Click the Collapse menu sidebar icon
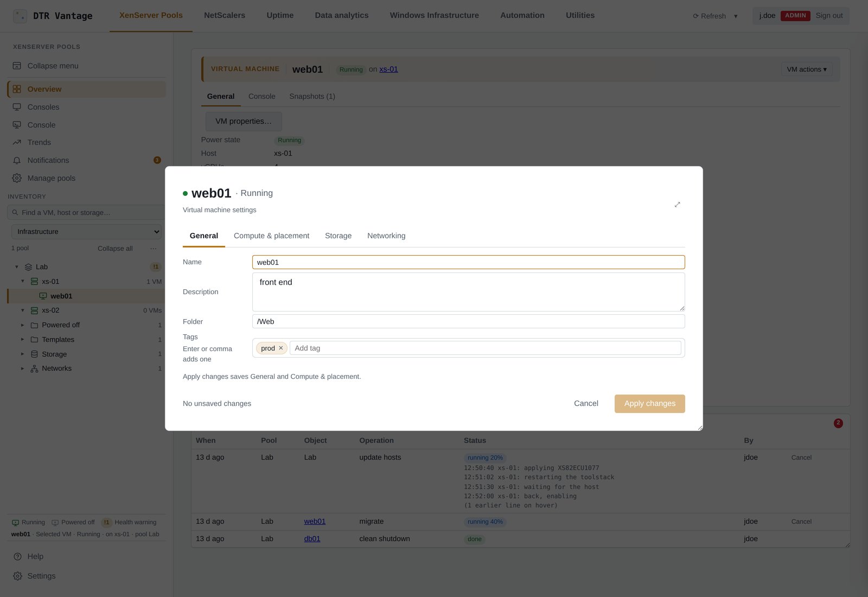This screenshot has height=597, width=868. click(17, 66)
